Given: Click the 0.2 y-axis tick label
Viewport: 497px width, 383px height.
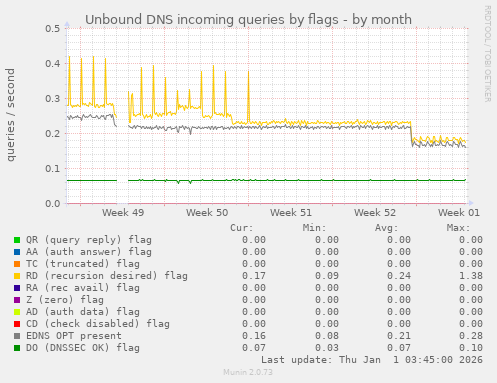Looking at the screenshot, I should coord(53,134).
